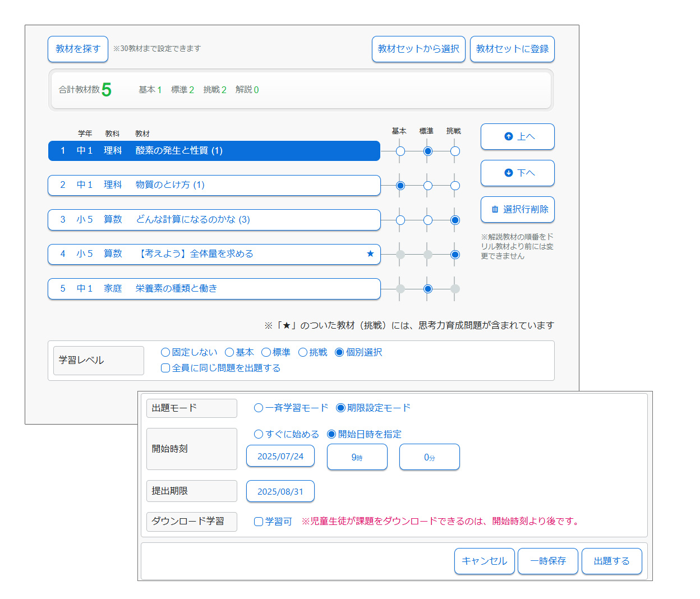
Task: Open the 0分 minute dropdown
Action: click(x=429, y=457)
